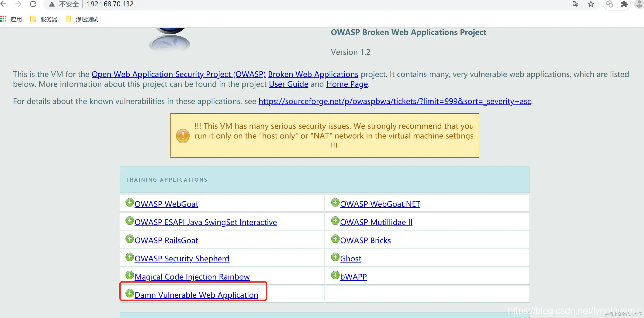This screenshot has width=644, height=318.
Task: Bookmark page with the star icon
Action: click(591, 4)
